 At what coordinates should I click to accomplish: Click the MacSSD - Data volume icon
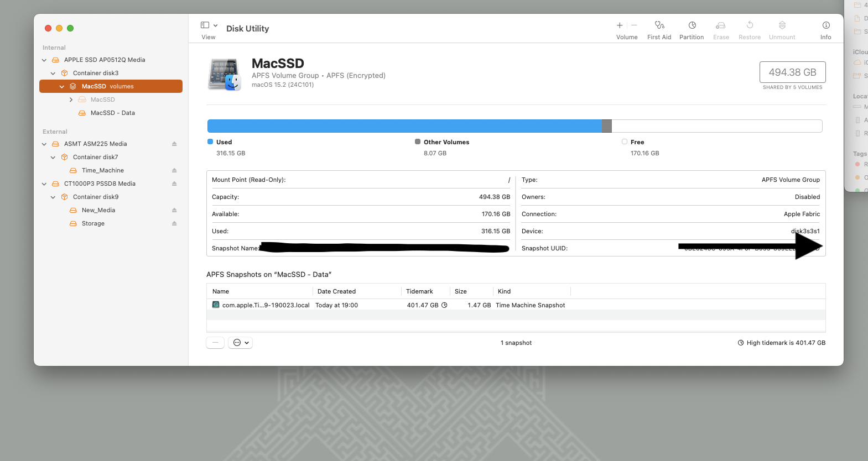82,113
